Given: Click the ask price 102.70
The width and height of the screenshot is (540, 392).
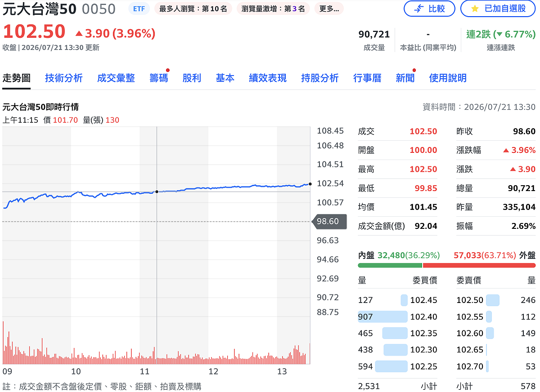Looking at the screenshot, I should tap(470, 366).
